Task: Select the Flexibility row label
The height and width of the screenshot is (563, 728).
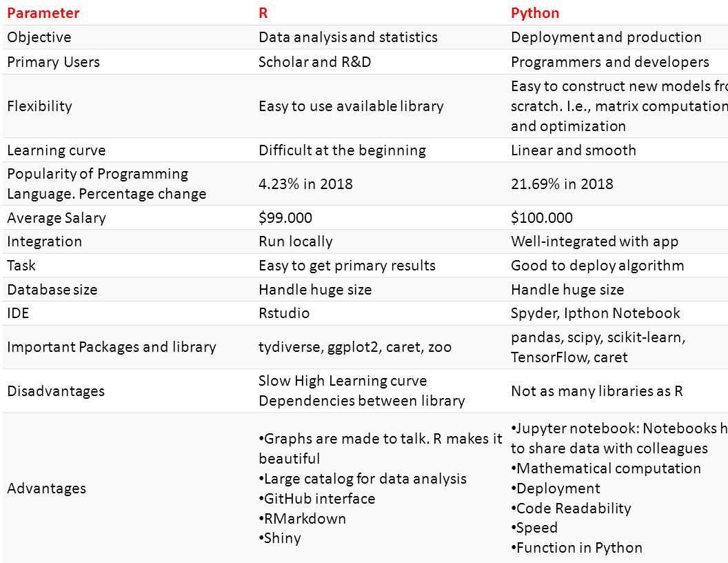Action: pyautogui.click(x=39, y=106)
